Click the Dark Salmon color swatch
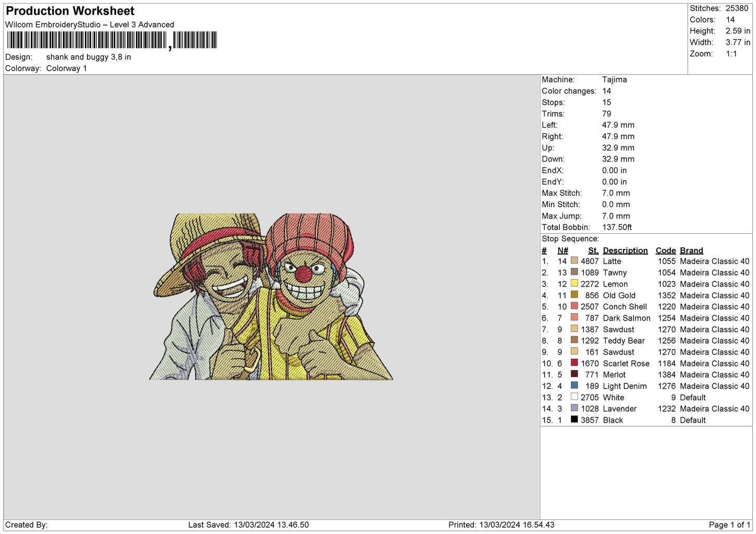 pyautogui.click(x=574, y=317)
